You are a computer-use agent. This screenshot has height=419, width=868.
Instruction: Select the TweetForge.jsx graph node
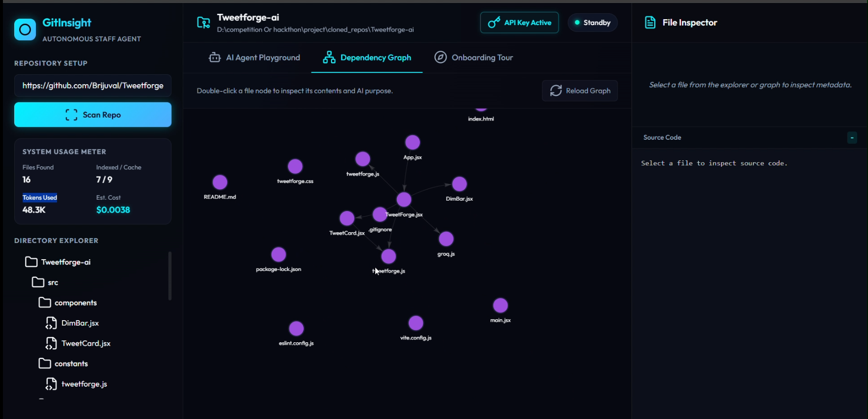[x=404, y=200]
